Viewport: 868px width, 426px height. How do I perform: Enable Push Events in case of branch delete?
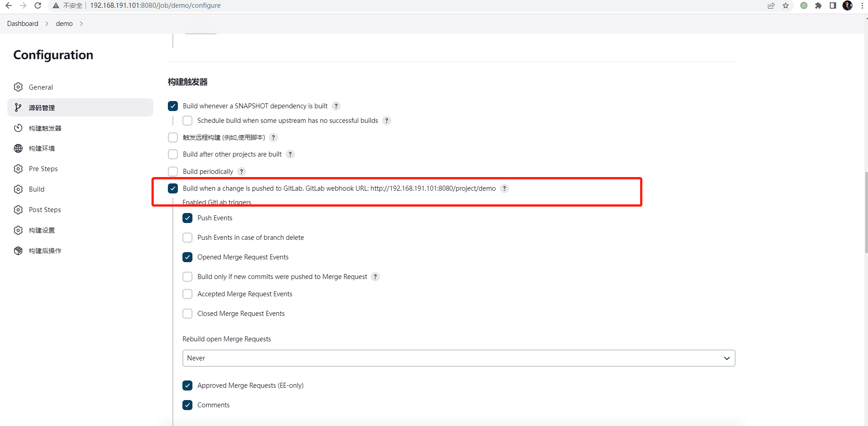point(187,237)
